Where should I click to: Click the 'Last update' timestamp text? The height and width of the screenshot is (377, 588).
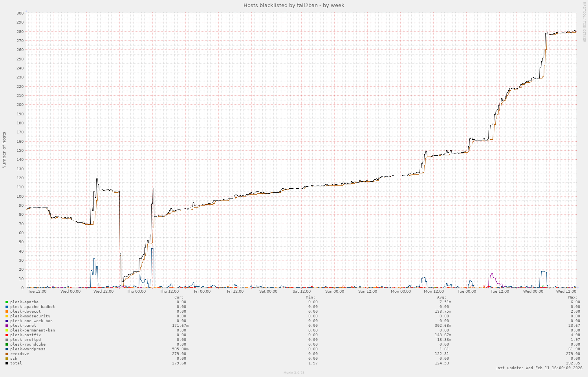click(x=539, y=368)
